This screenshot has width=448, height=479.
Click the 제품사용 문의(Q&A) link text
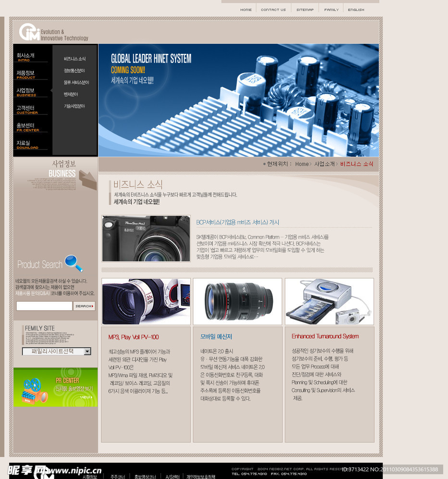(x=33, y=293)
